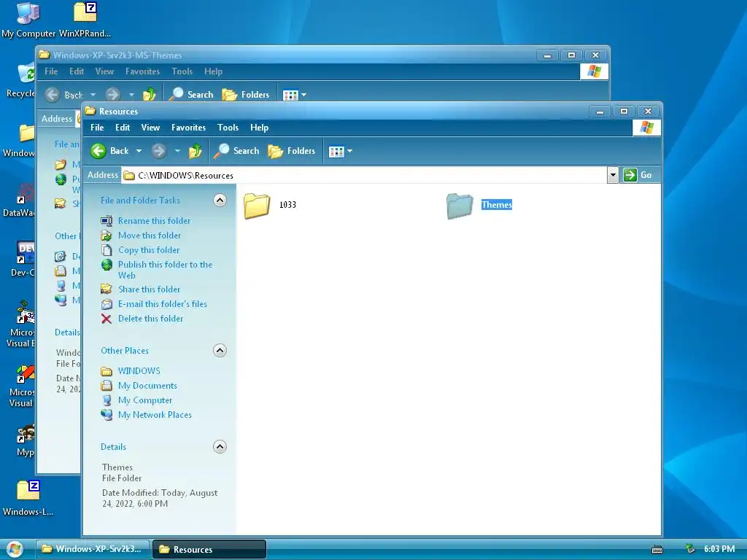Open the Tools menu of the Resources window
The image size is (747, 560).
(228, 128)
